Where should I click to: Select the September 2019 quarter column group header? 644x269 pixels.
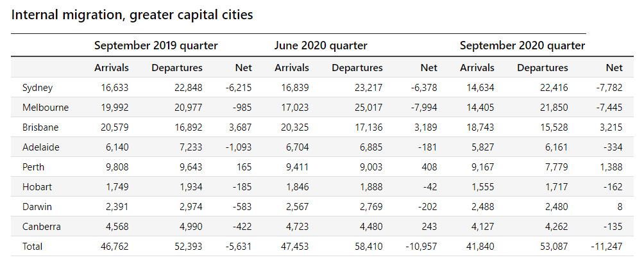tap(156, 45)
